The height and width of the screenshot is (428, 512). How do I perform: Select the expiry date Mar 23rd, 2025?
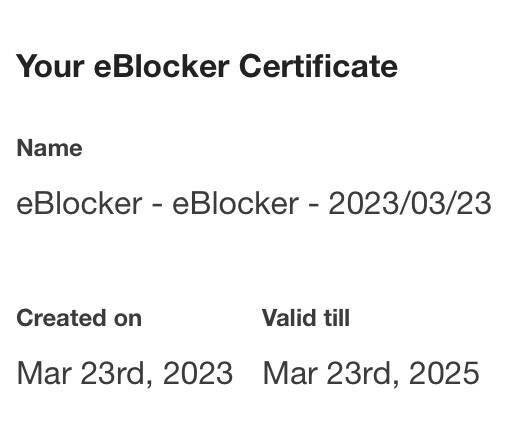coord(371,373)
